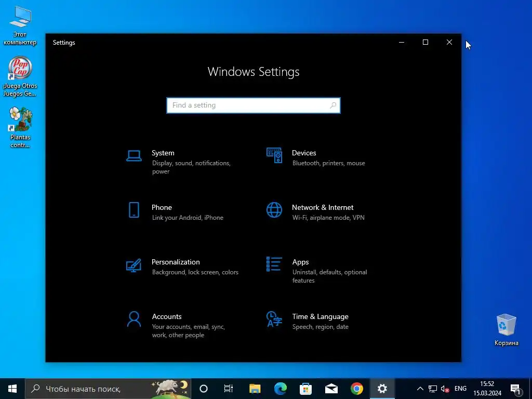Click 'Link your Android, iPhone' description
The image size is (532, 399).
coord(188,218)
